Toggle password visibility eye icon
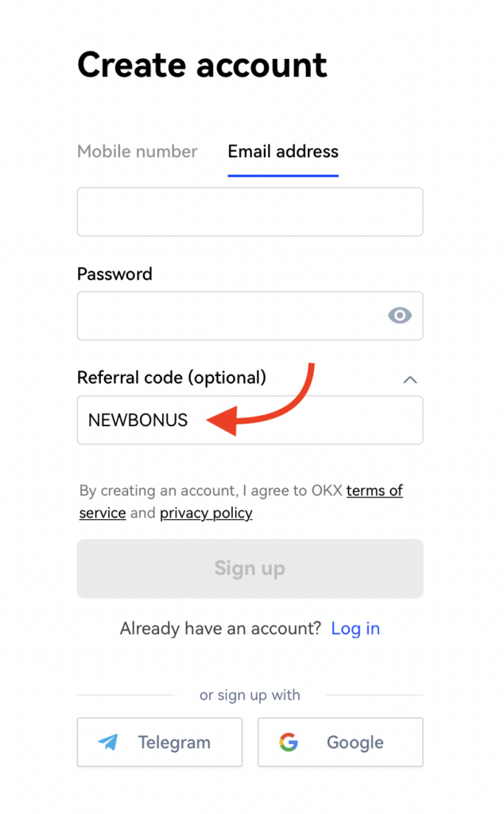Image resolution: width=504 pixels, height=814 pixels. coord(400,315)
